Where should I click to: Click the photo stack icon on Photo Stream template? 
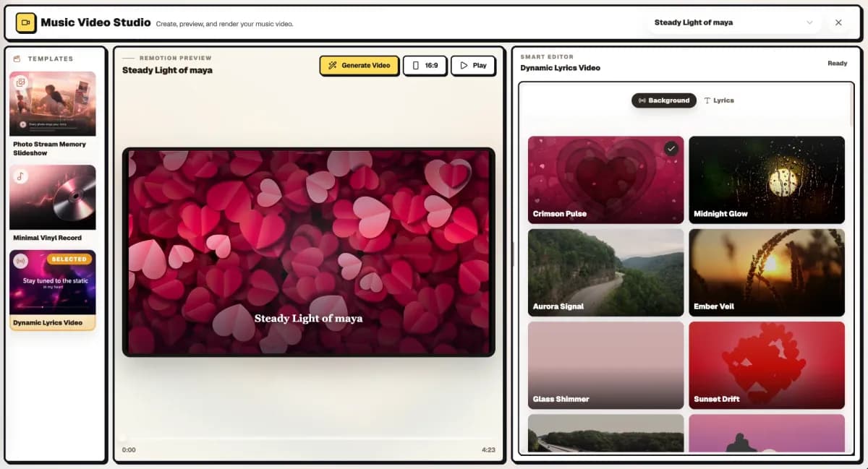click(x=21, y=82)
